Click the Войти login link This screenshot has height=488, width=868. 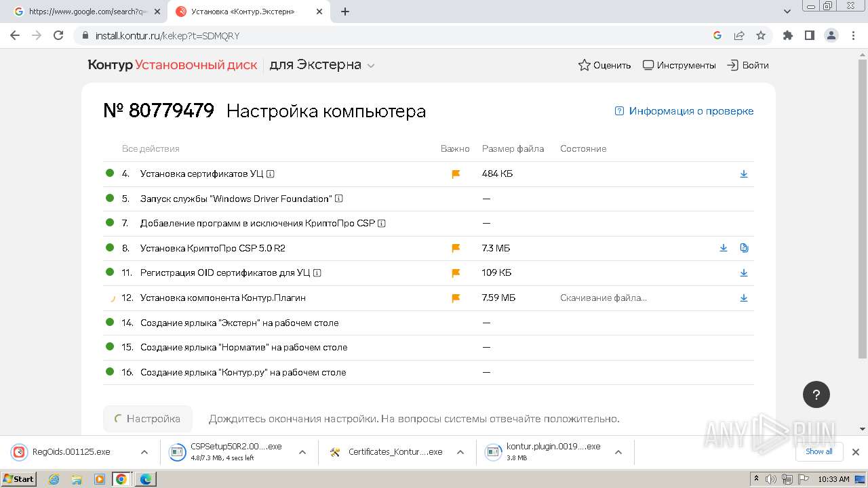[748, 65]
